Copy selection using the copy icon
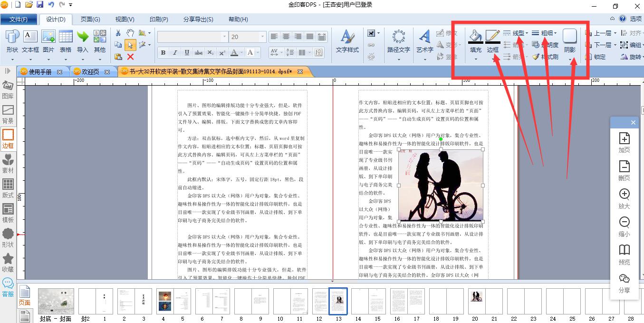 point(118,45)
